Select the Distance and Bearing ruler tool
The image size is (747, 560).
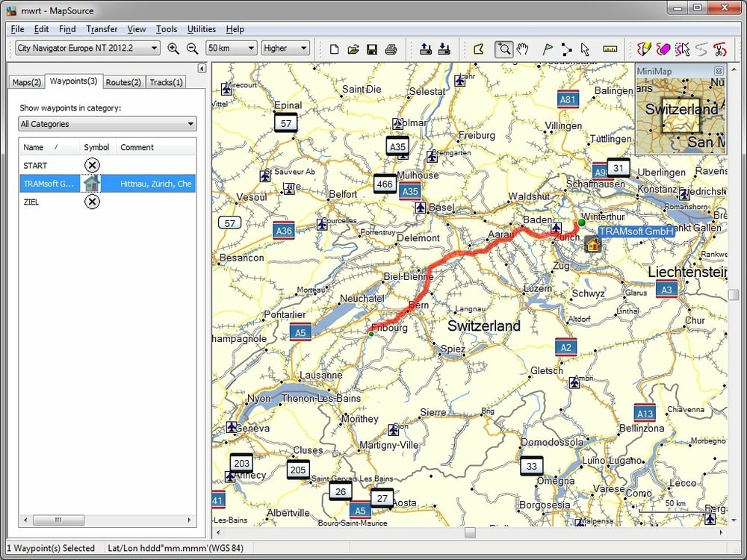point(610,49)
